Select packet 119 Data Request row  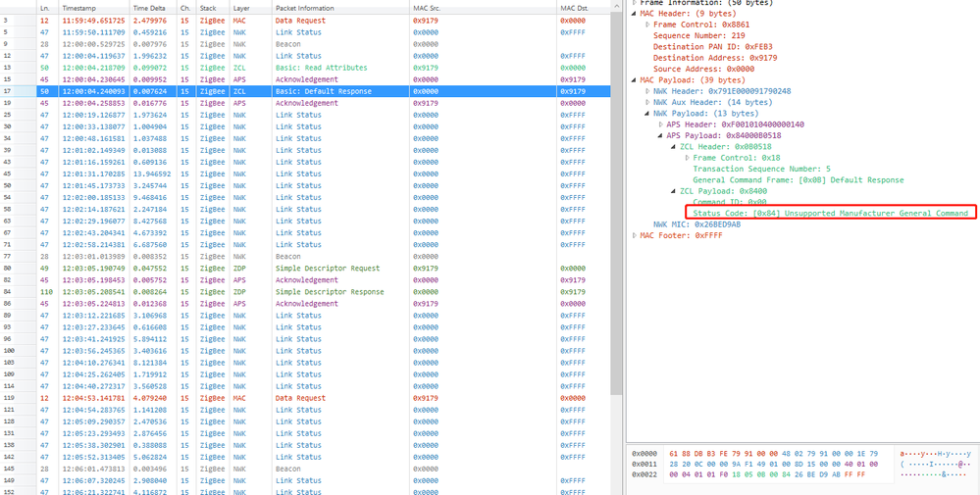[x=305, y=398]
